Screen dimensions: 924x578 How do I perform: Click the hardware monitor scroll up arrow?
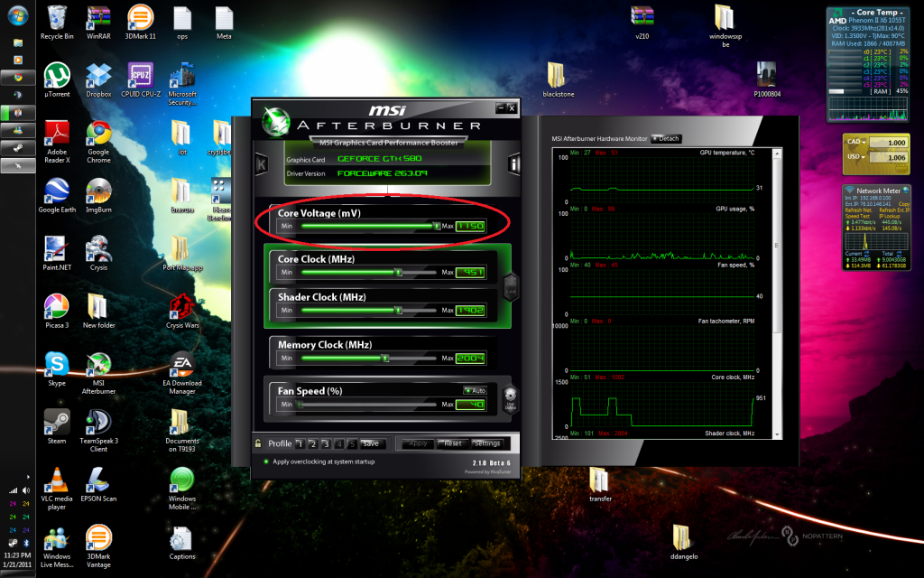coord(777,154)
